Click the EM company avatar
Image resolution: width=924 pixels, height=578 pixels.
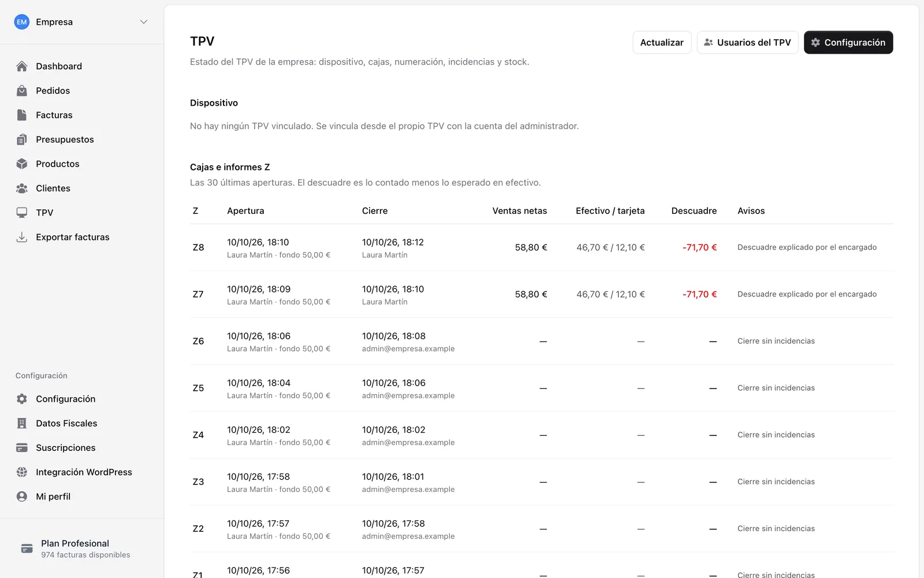22,22
